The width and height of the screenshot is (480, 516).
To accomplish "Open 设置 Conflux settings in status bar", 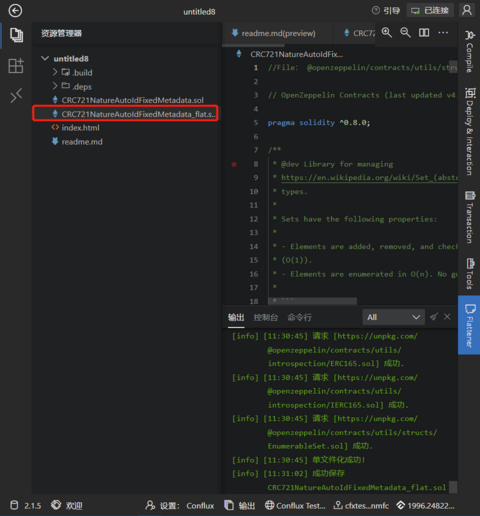I will 180,505.
